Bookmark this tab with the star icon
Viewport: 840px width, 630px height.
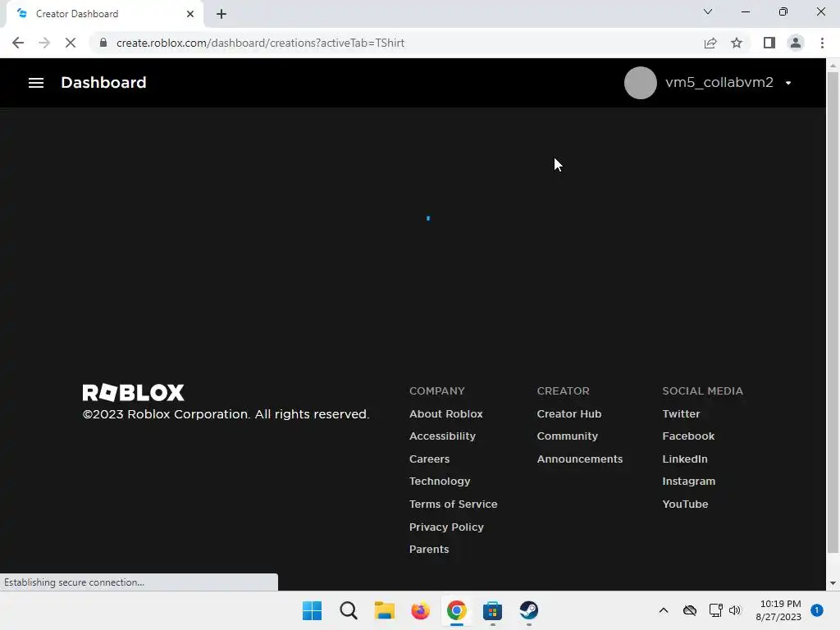pyautogui.click(x=737, y=43)
